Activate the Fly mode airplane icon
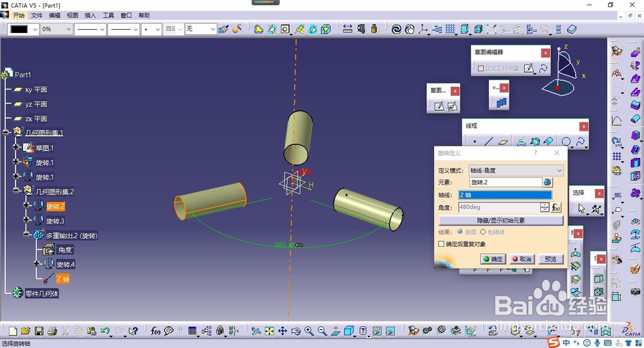644x348 pixels. [256, 331]
